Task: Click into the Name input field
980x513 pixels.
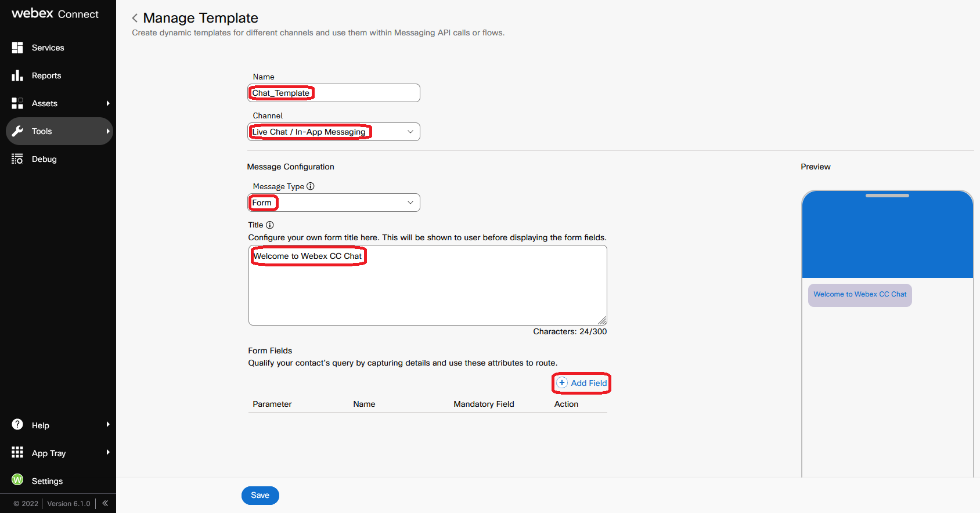Action: coord(334,93)
